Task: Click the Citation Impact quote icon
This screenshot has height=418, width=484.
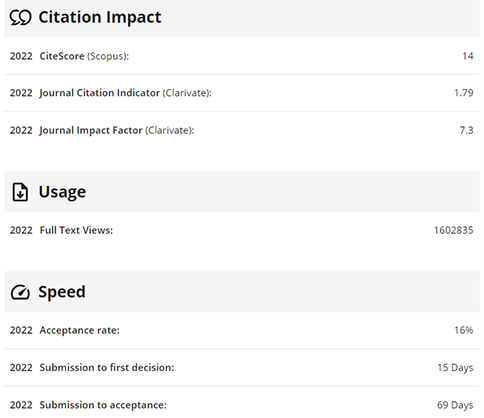Action: 20,17
